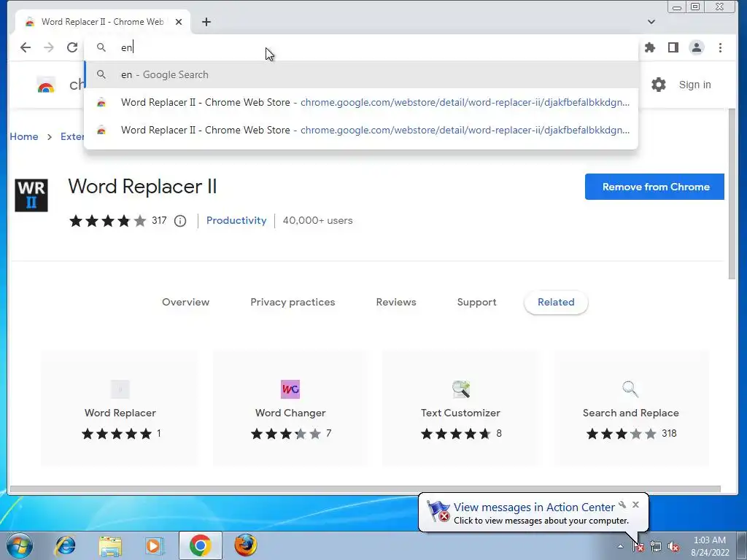The image size is (747, 560).
Task: Click the Sign in link
Action: coord(694,85)
